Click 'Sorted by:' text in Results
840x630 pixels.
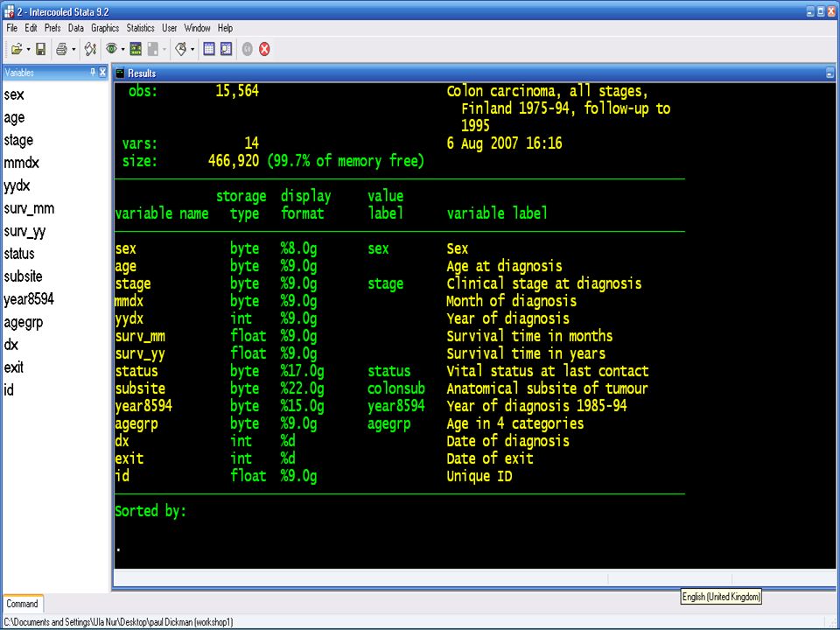click(x=150, y=511)
